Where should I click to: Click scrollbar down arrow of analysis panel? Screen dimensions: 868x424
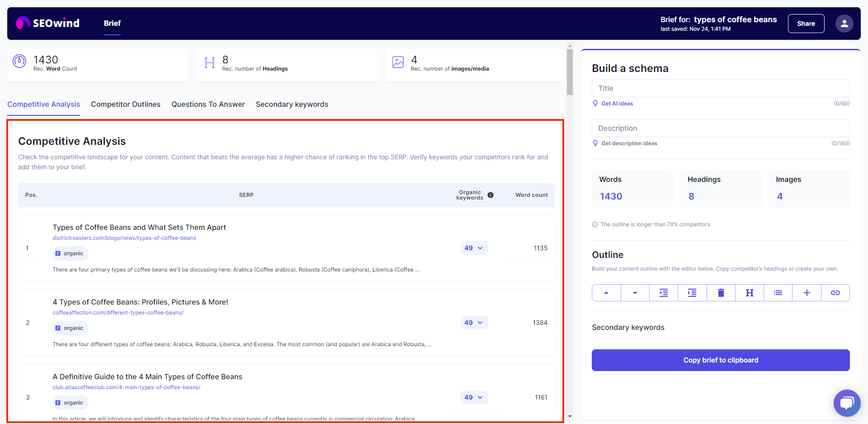[x=570, y=416]
